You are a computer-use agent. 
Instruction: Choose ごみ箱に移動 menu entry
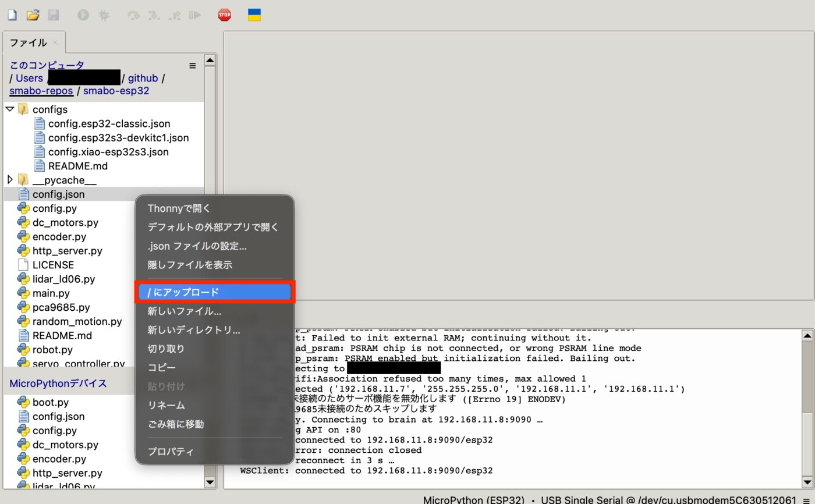pos(214,424)
